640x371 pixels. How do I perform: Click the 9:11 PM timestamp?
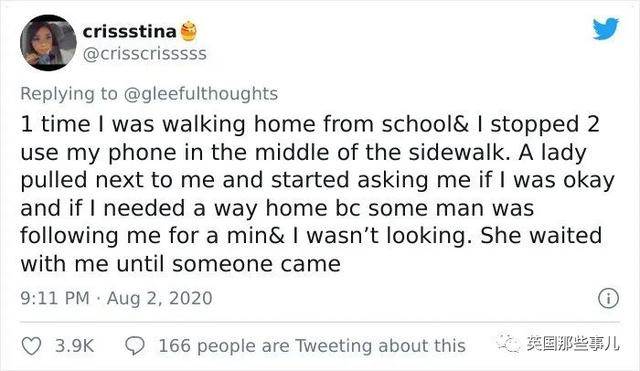point(55,298)
